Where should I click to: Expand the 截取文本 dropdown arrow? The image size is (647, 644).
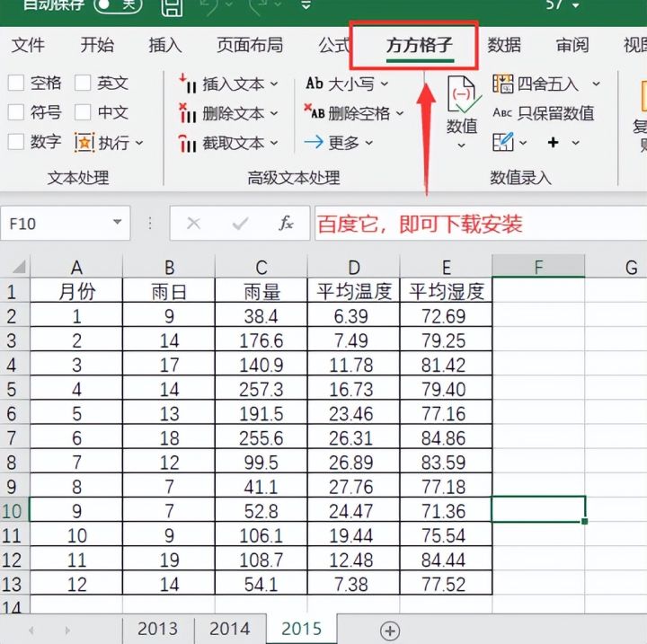(x=274, y=143)
